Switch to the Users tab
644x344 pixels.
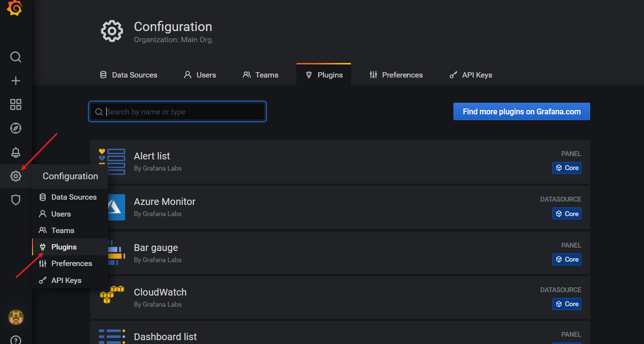200,75
